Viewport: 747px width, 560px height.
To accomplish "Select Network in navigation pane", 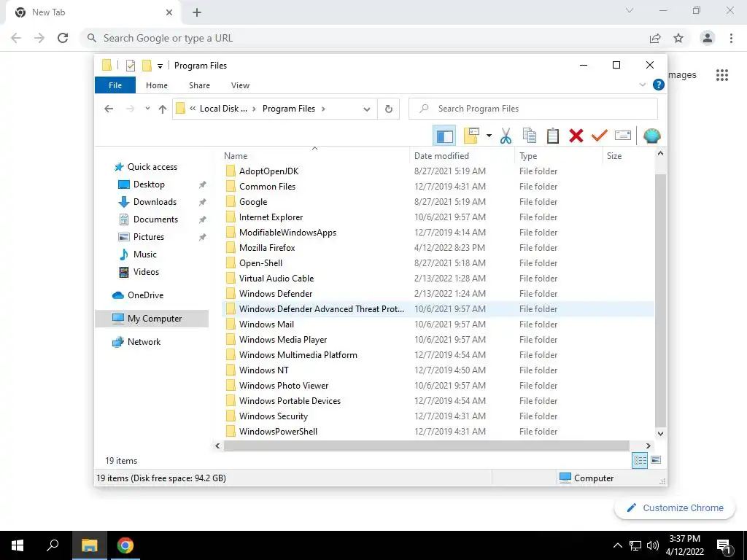I will point(144,342).
